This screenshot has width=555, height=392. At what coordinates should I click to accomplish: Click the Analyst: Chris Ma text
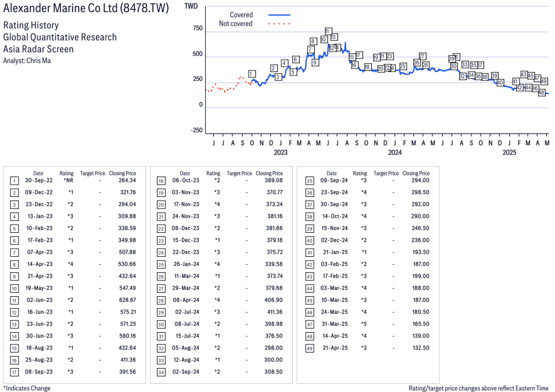[x=27, y=60]
